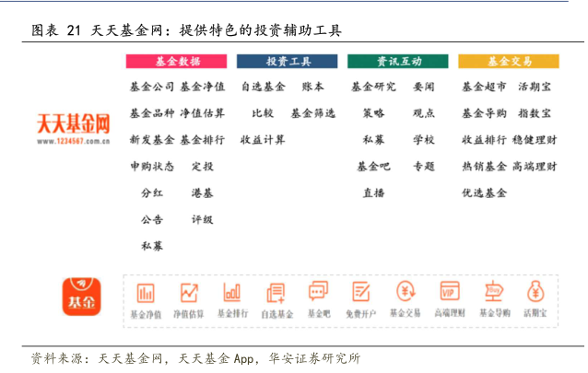
Task: Open the 活期宝 money bag icon
Action: 535,294
